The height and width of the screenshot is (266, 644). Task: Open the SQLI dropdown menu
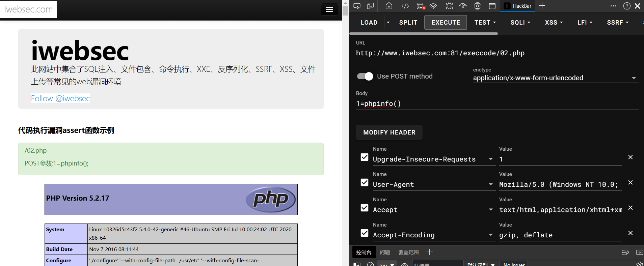pos(520,22)
